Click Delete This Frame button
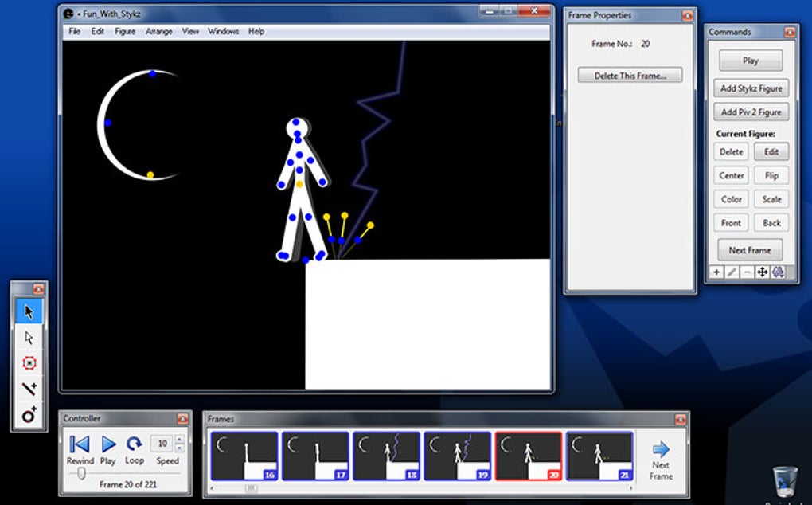The height and width of the screenshot is (505, 812). tap(630, 76)
